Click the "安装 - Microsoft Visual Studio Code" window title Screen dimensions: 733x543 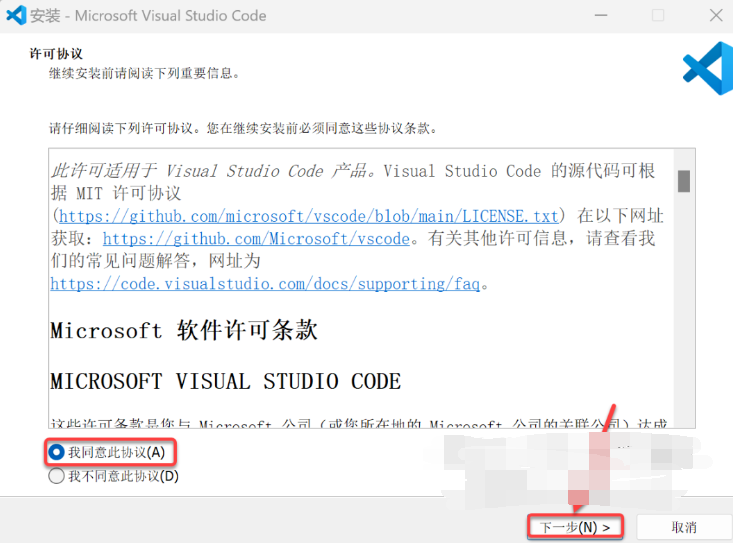148,15
